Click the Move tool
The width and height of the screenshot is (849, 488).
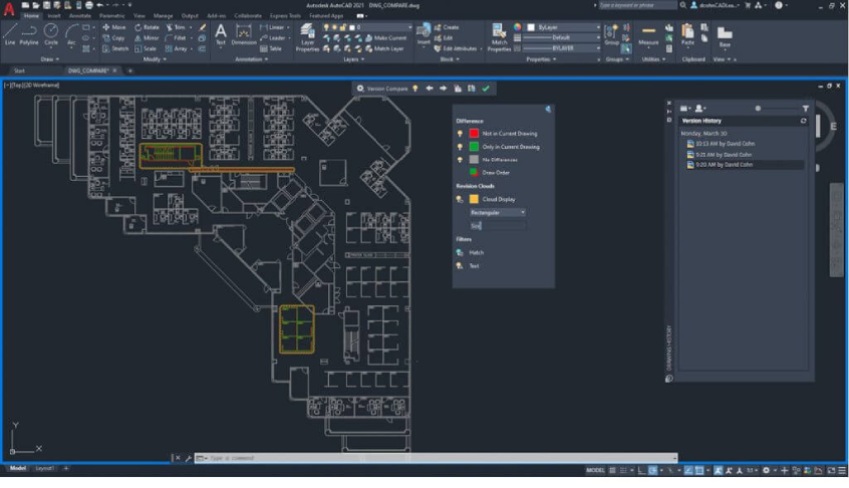pyautogui.click(x=114, y=27)
